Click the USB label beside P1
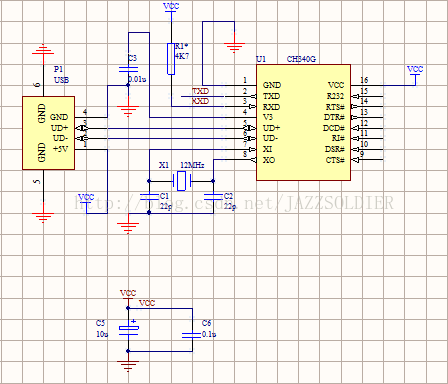Viewport: 448px width, 384px height. click(x=61, y=80)
